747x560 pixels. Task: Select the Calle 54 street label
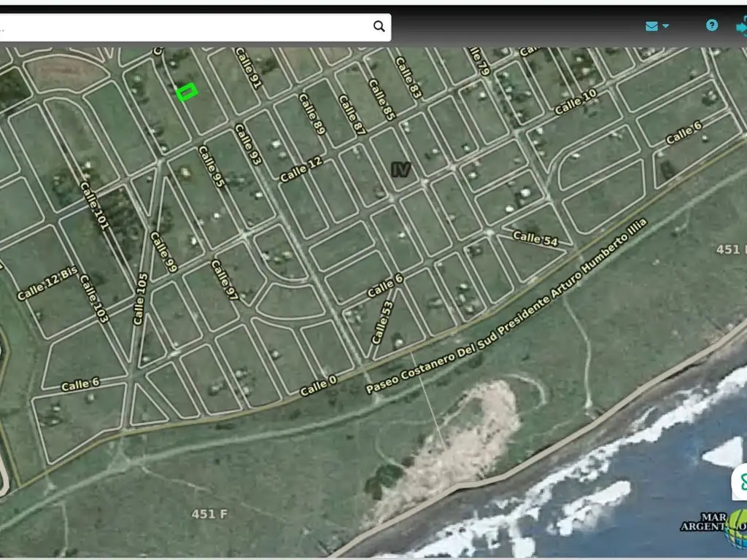pyautogui.click(x=535, y=238)
